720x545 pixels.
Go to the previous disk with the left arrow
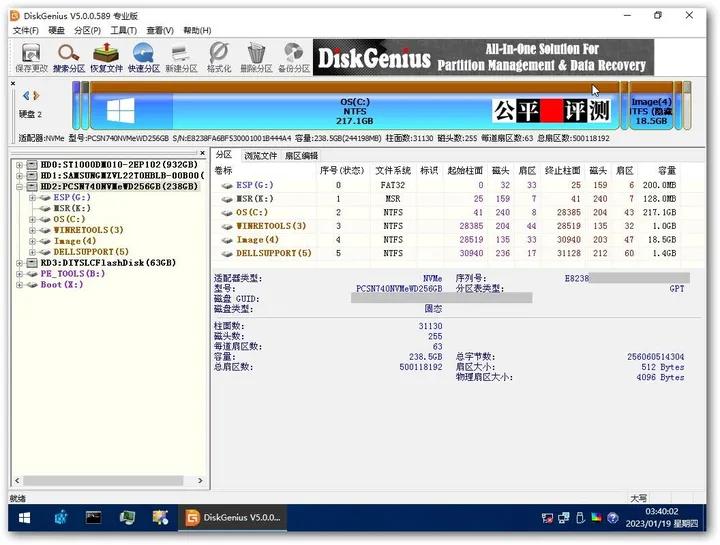(x=26, y=96)
